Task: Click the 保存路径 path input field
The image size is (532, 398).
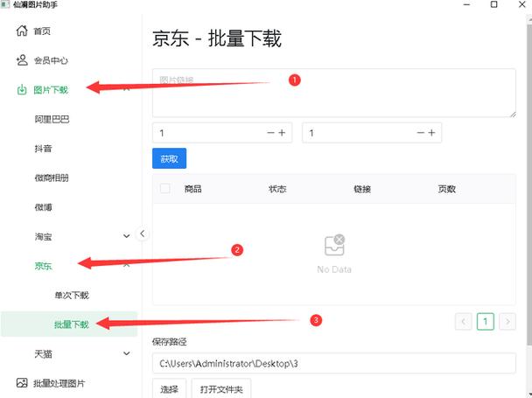Action: pyautogui.click(x=334, y=363)
